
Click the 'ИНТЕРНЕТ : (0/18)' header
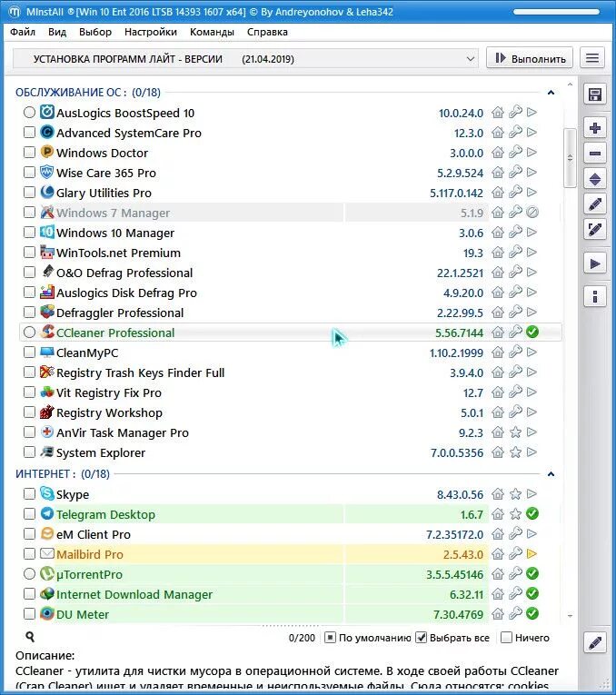[63, 474]
